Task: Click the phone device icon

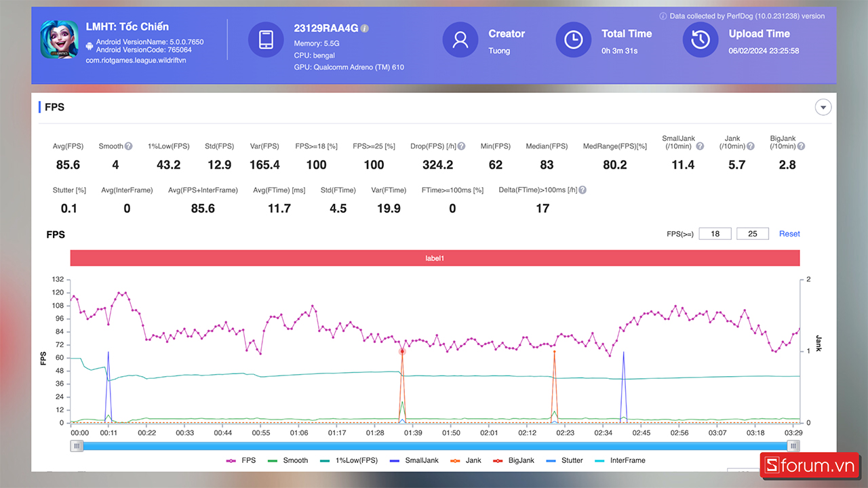Action: click(267, 39)
